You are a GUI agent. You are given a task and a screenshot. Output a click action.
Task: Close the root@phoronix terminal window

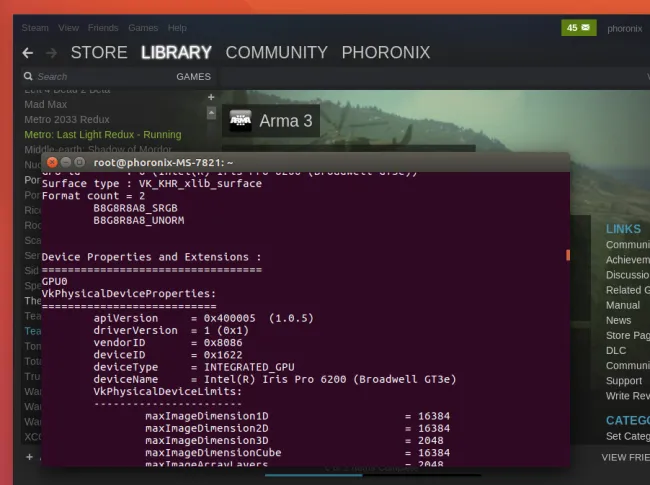(52, 162)
